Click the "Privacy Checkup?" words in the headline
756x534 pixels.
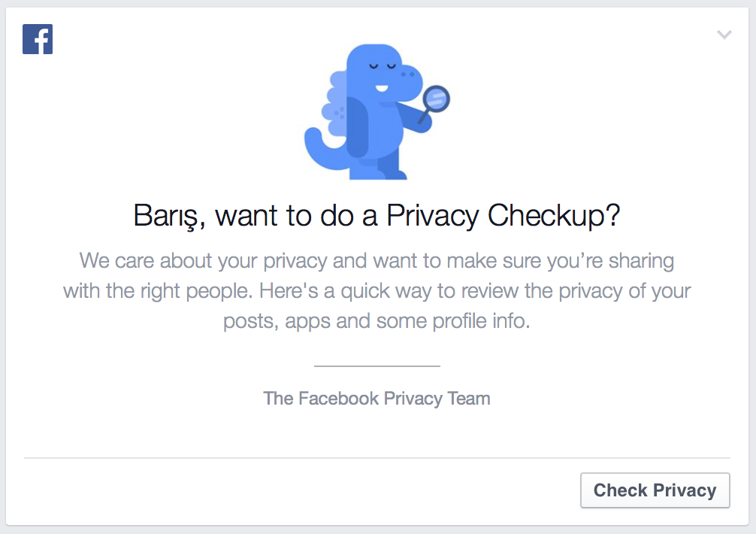503,216
